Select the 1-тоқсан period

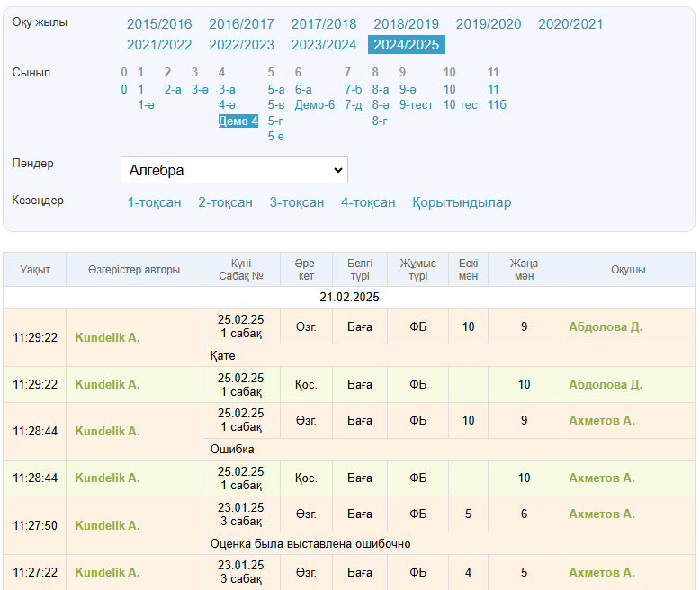click(154, 202)
